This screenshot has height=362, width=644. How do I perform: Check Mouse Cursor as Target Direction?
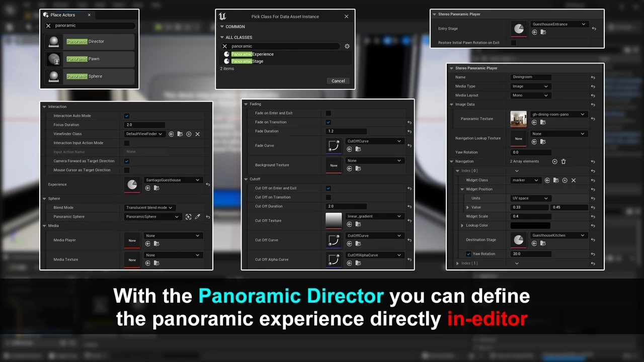(127, 170)
